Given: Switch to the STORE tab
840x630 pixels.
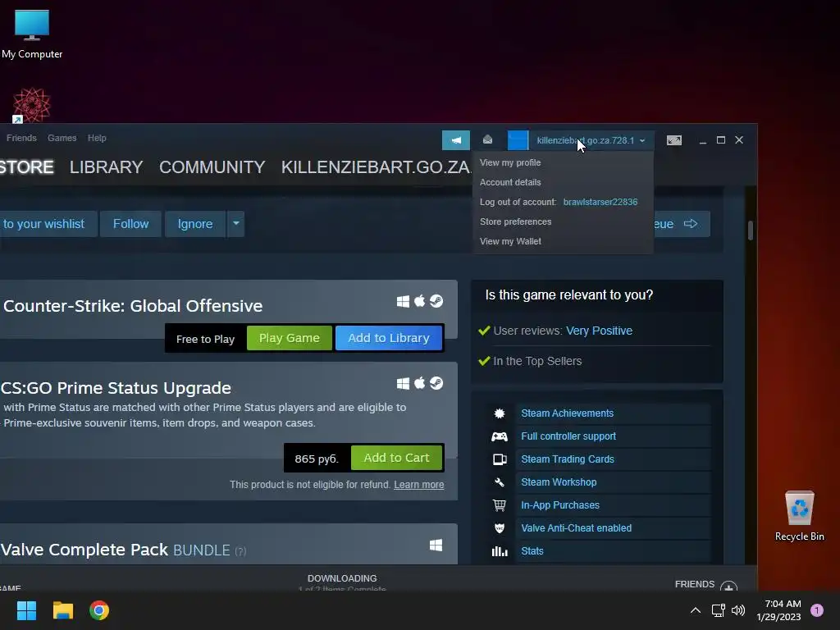Looking at the screenshot, I should [27, 167].
